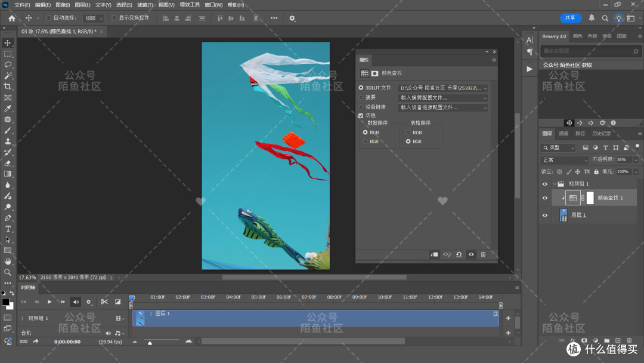The image size is (644, 363).
Task: Click the 图层 1 video clip thumbnail
Action: 141,318
